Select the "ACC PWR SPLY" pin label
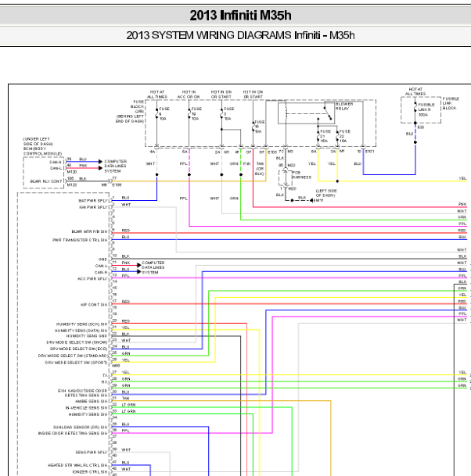This screenshot has width=471, height=476. (92, 279)
